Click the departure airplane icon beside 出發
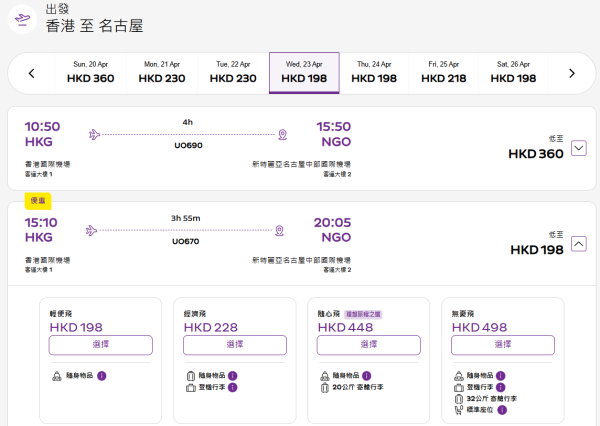Screen dimensions: 600x426 coord(22,19)
